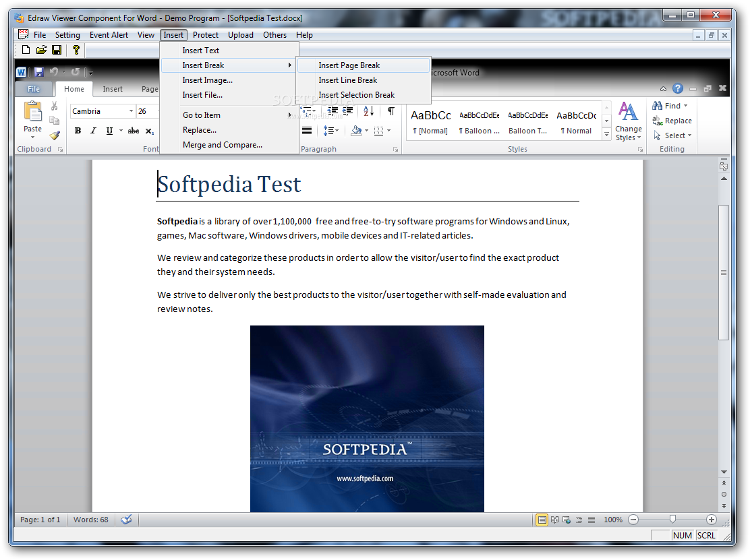The image size is (750, 560).
Task: Click the Copy icon in Clipboard group
Action: click(55, 121)
